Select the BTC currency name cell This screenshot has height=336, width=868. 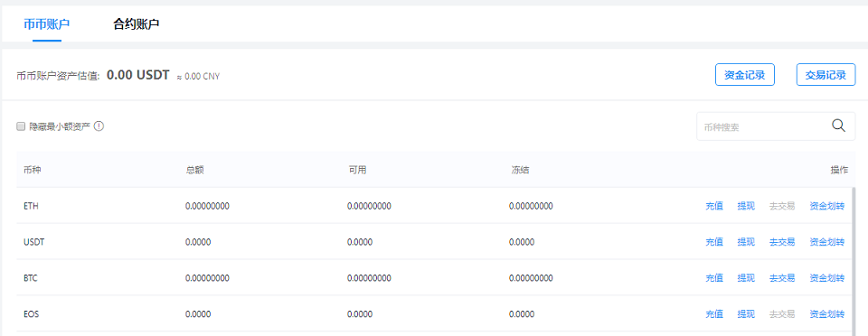click(31, 278)
